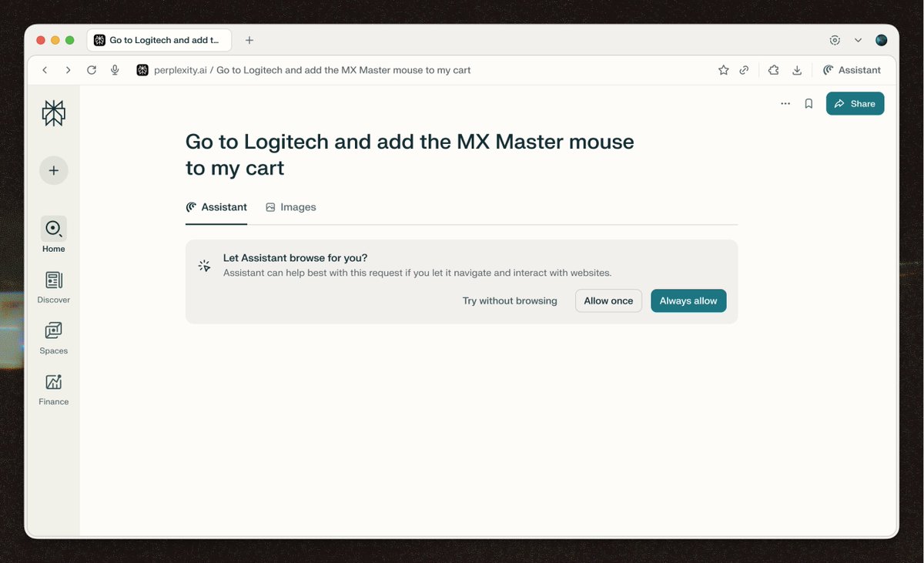The image size is (924, 563).
Task: Click the Allow once button
Action: (x=608, y=300)
